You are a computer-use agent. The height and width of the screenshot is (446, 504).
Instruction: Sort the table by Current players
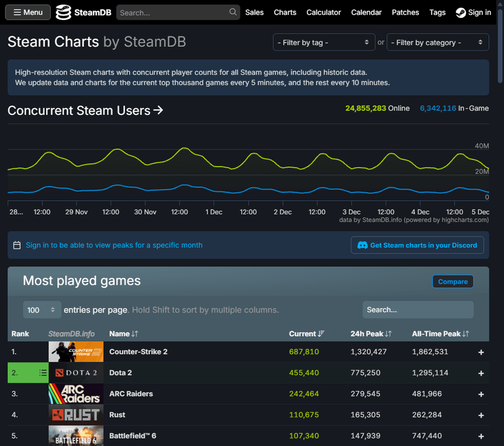coord(306,334)
